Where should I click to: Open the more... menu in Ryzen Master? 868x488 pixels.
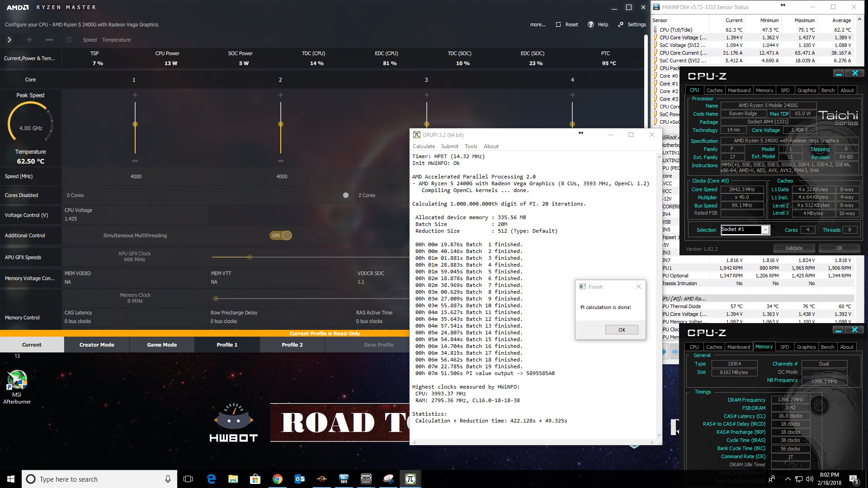[538, 24]
